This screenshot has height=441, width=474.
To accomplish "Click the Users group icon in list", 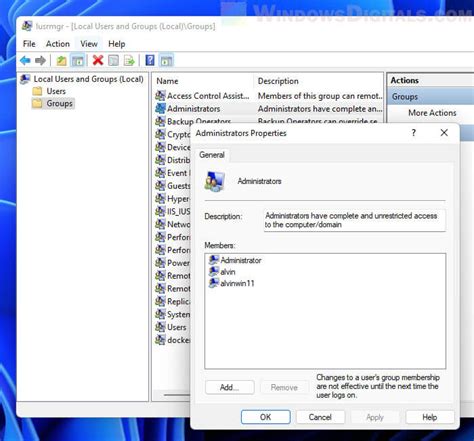I will pyautogui.click(x=160, y=327).
